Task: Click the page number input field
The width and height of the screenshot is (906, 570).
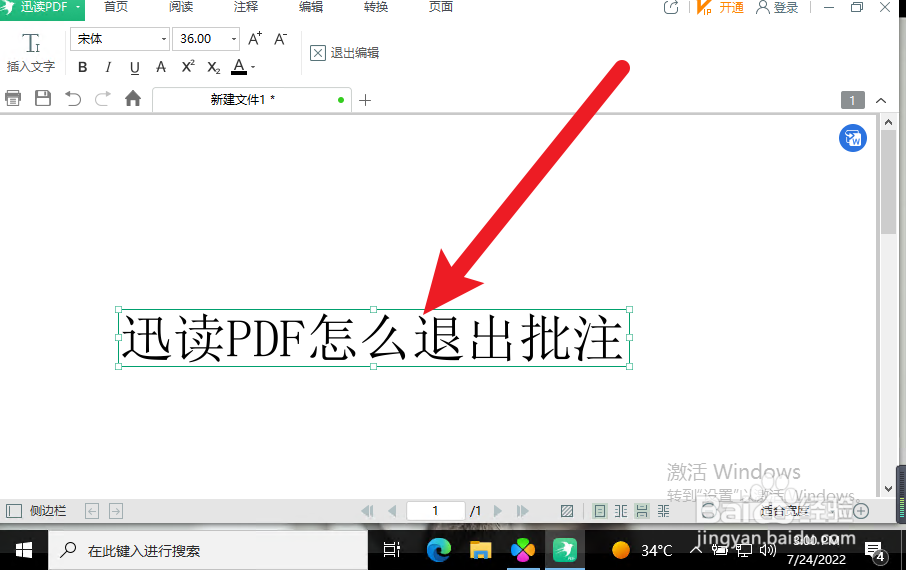Action: 436,511
